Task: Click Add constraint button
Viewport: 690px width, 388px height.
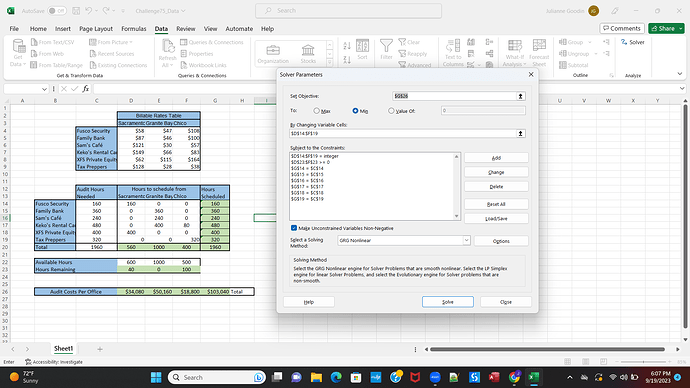Action: (496, 157)
